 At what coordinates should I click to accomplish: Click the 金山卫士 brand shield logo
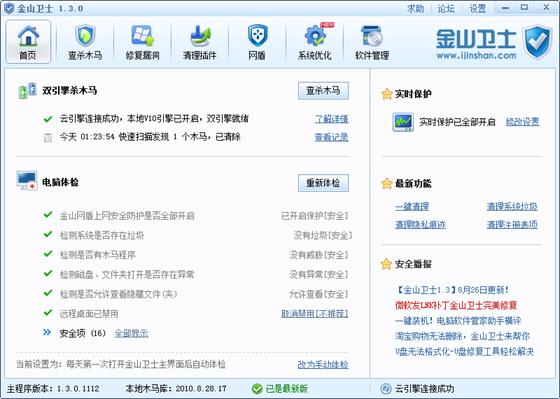coord(538,42)
